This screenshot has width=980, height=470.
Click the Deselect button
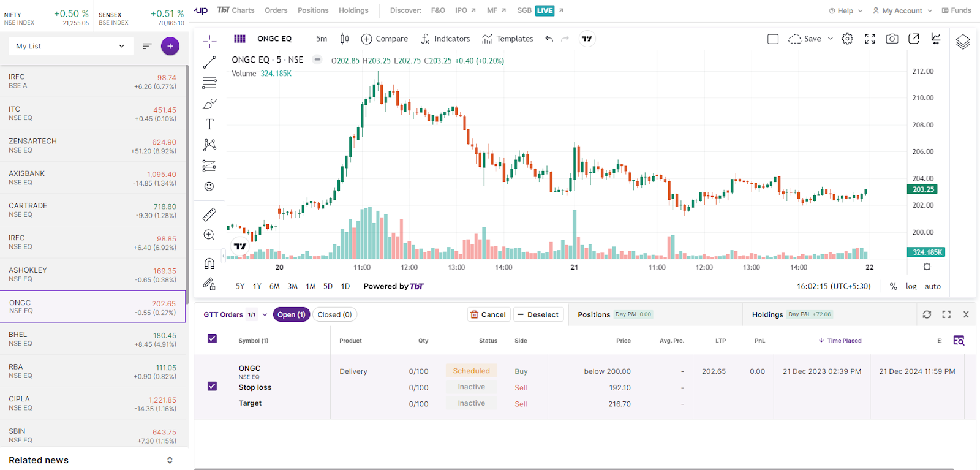pos(538,314)
